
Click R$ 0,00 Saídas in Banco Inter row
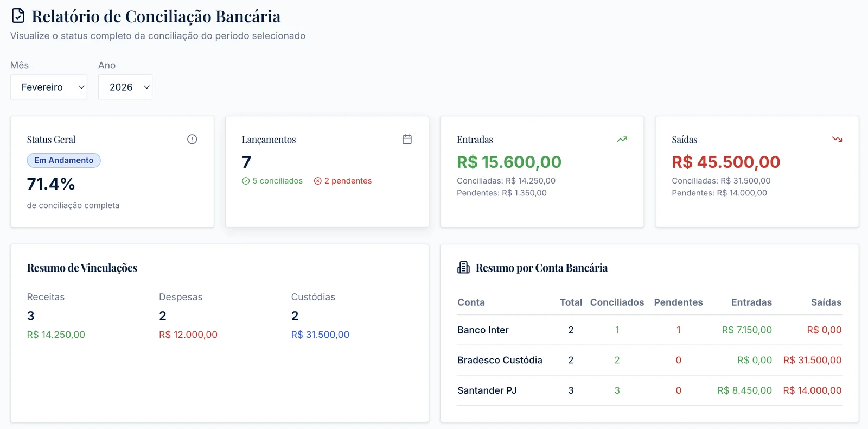[x=824, y=330]
